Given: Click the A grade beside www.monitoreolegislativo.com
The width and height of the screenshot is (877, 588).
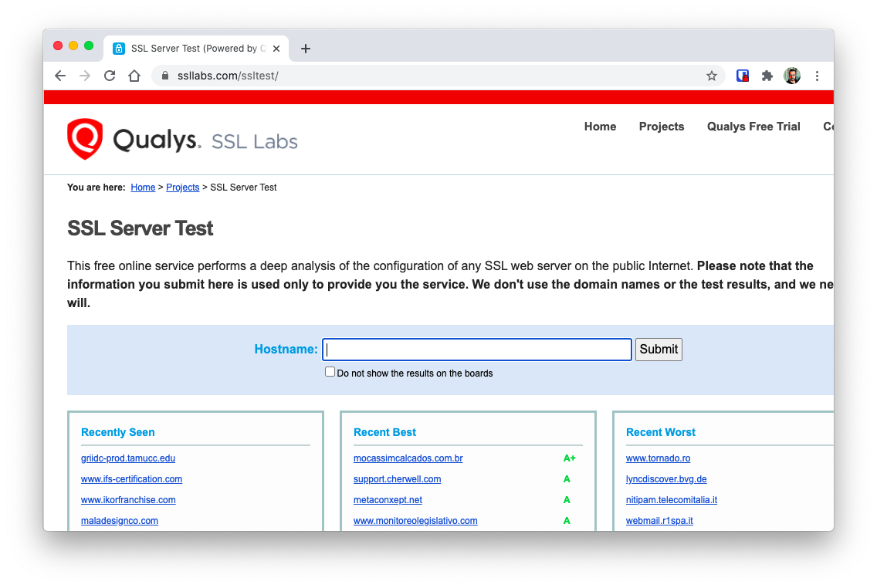Looking at the screenshot, I should tap(567, 520).
